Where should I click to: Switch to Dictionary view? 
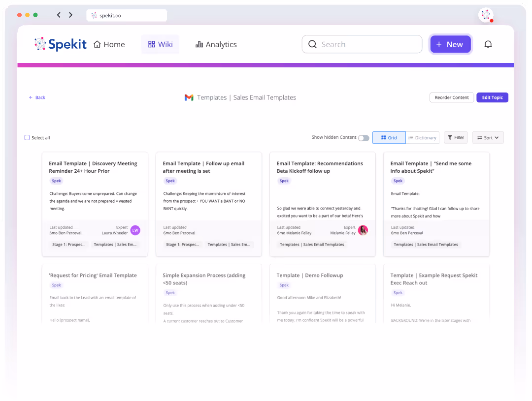point(423,138)
